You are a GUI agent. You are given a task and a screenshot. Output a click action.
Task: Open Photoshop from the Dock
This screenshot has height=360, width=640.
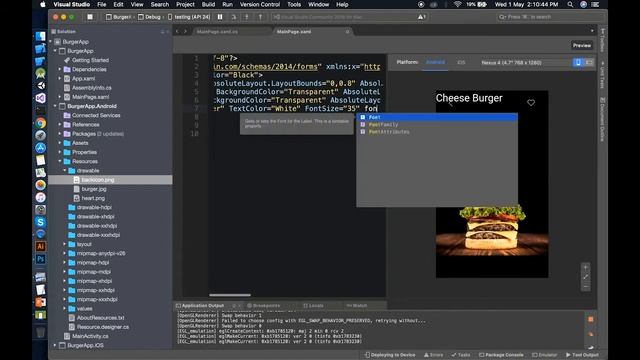pos(40,259)
